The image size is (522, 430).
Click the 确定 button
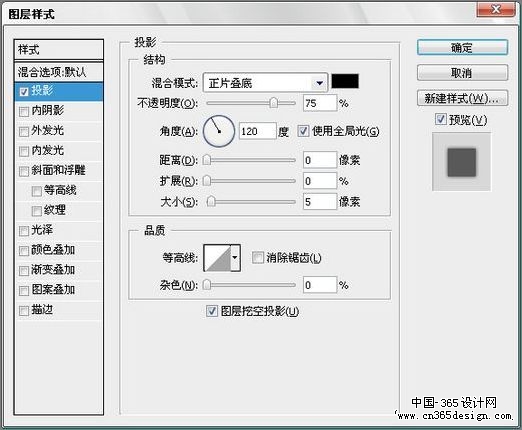[x=462, y=48]
